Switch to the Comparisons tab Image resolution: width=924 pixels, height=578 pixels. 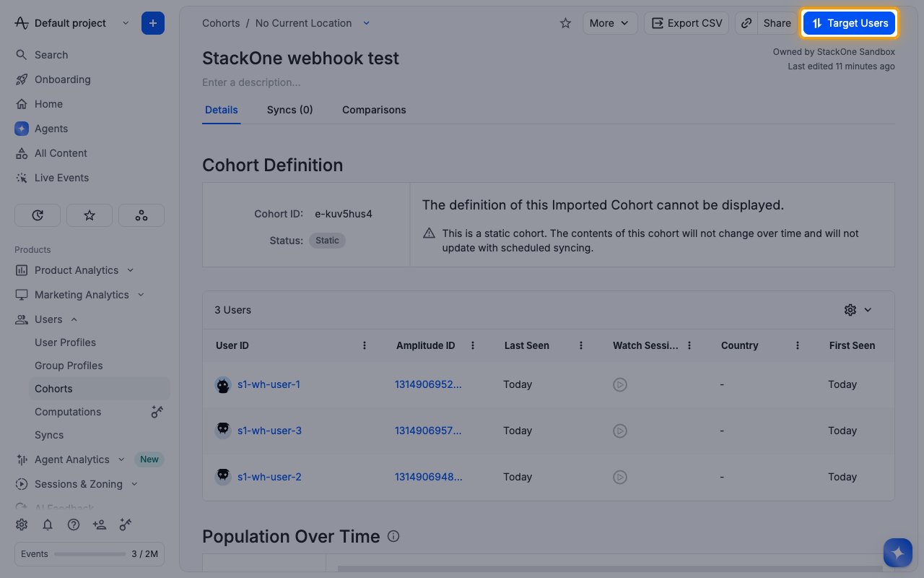coord(374,110)
